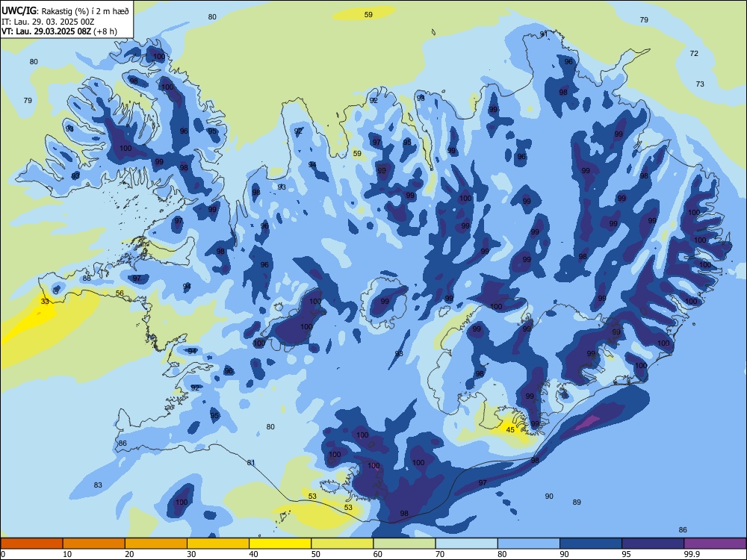Image resolution: width=747 pixels, height=560 pixels.
Task: Click the medium blue 80–90 legend swatch
Action: point(529,544)
